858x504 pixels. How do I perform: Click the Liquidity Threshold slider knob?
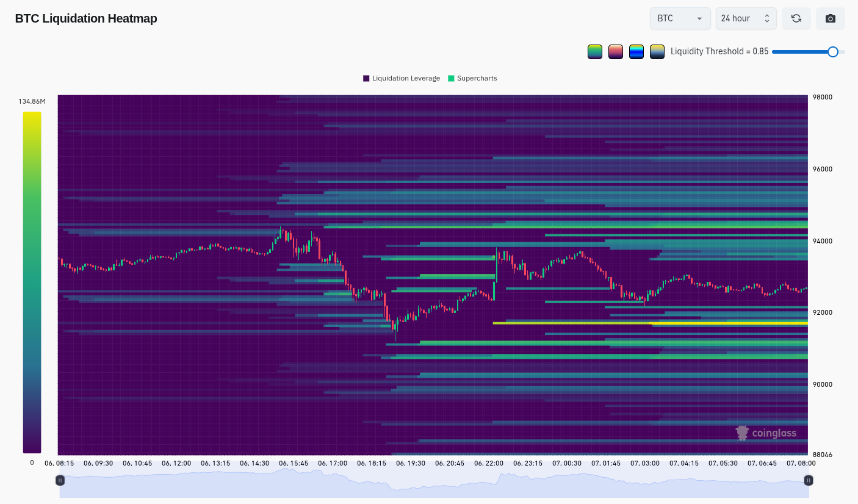click(833, 52)
